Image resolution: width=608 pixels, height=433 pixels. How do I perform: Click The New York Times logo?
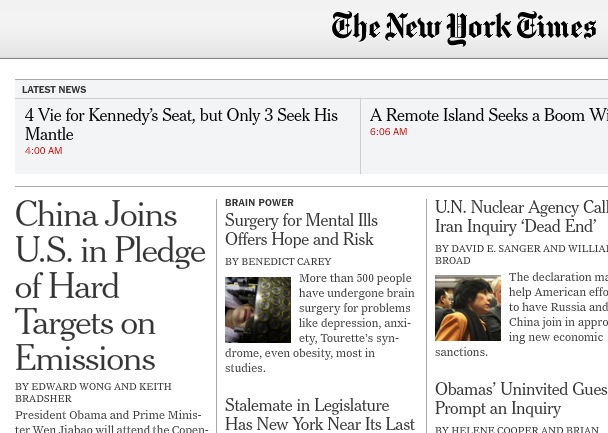(464, 29)
